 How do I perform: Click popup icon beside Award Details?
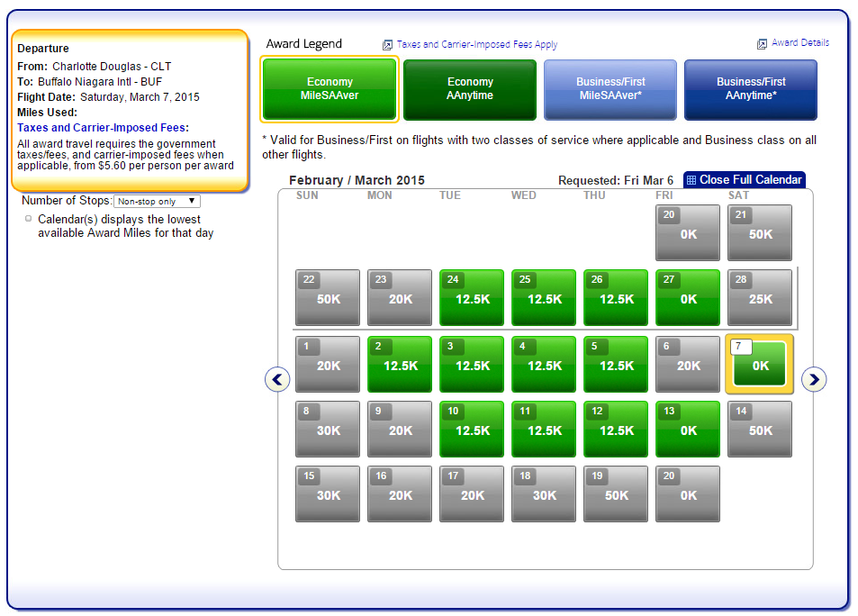[762, 44]
